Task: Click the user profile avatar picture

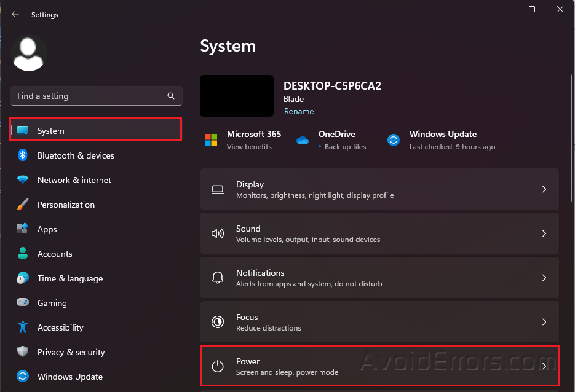Action: point(29,53)
